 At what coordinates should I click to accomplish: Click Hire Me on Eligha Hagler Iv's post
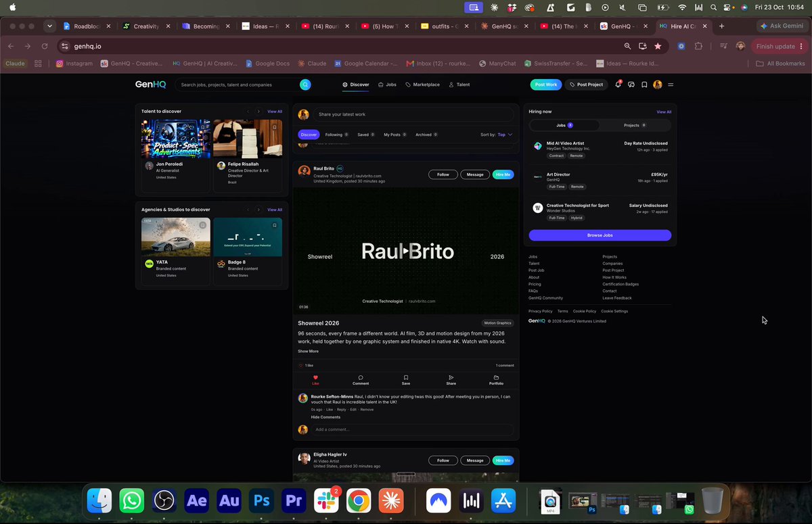click(x=503, y=460)
